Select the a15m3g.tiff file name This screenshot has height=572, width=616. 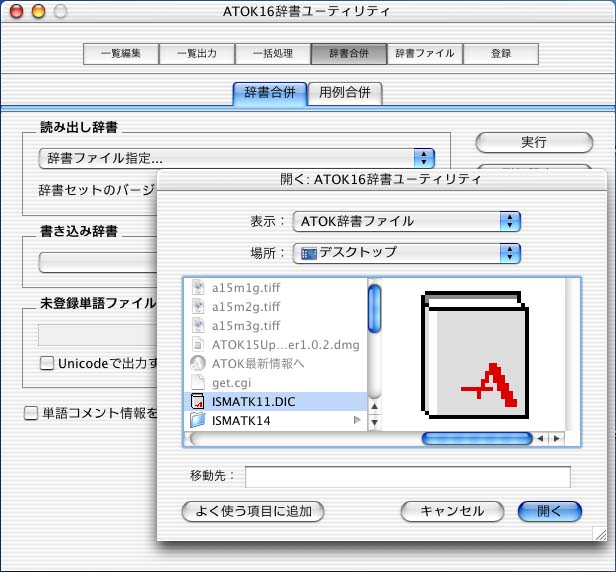tap(246, 326)
